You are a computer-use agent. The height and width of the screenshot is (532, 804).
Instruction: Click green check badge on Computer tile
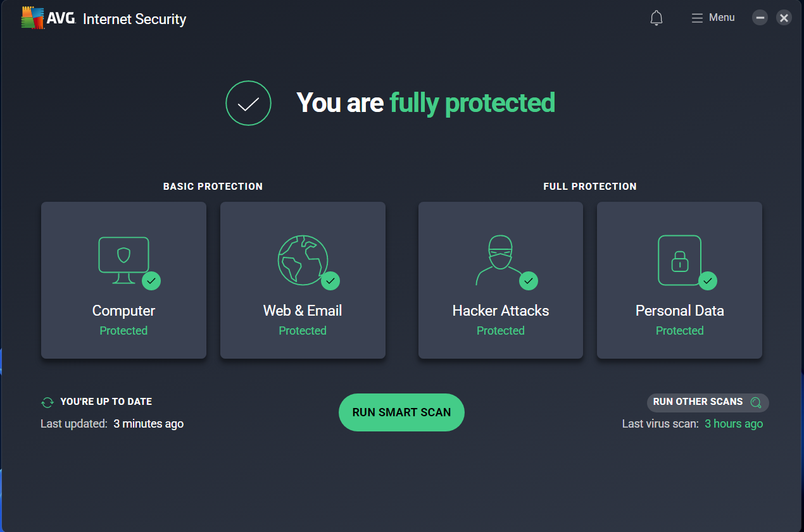tap(151, 280)
